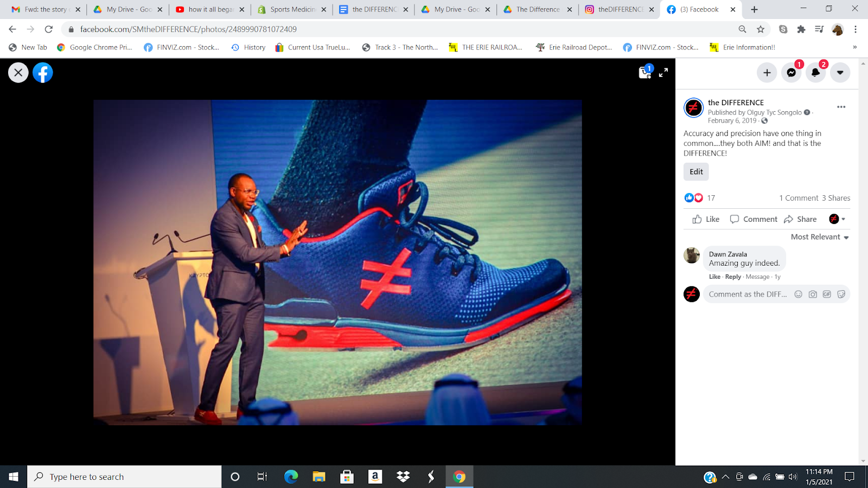Click the Edit button

[696, 172]
